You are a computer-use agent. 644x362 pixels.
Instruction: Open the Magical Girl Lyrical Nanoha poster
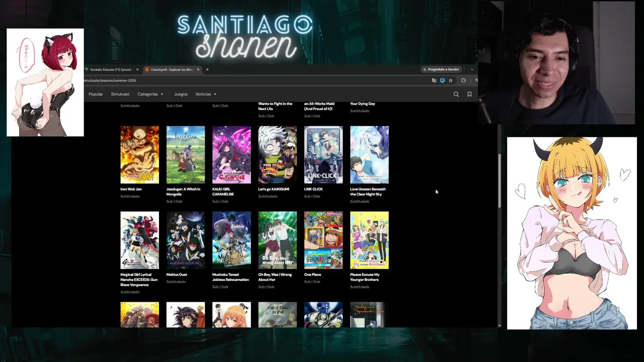point(139,240)
